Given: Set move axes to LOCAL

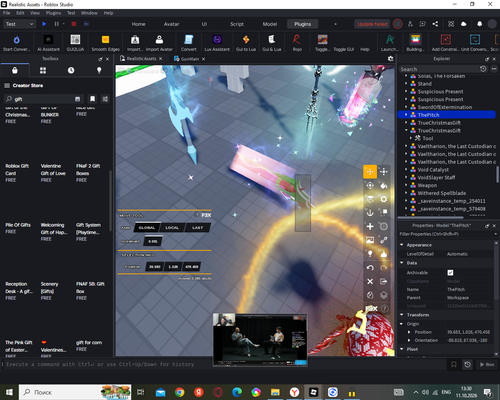Looking at the screenshot, I should point(172,228).
